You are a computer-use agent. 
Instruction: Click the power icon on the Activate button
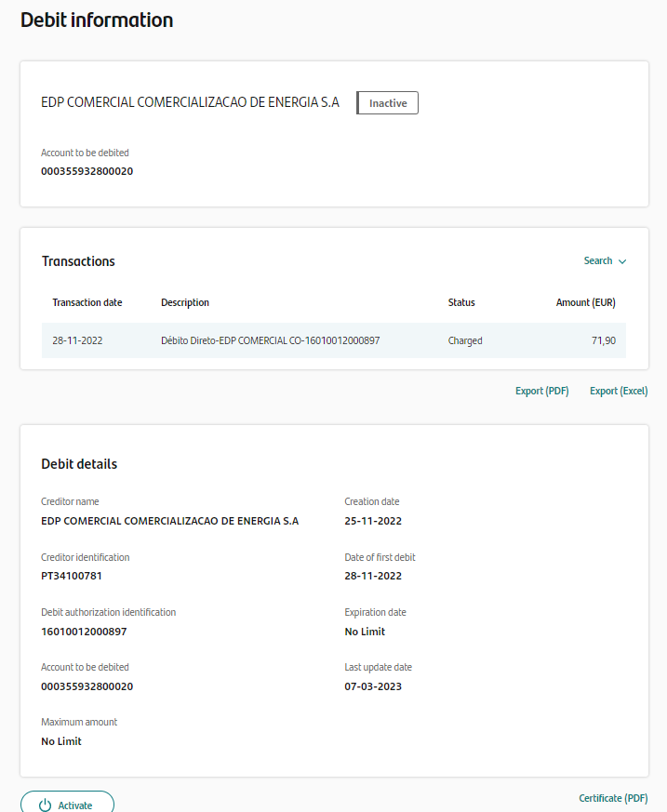pyautogui.click(x=45, y=805)
